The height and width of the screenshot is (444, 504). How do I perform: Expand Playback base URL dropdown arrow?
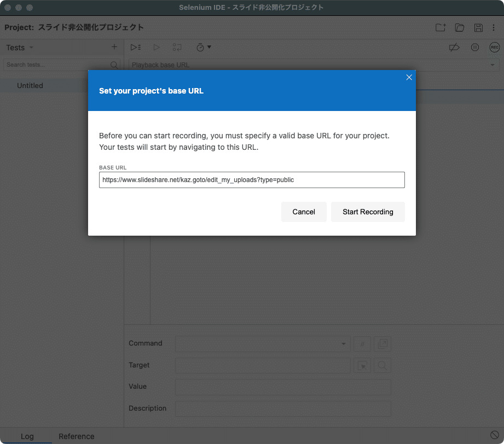(x=493, y=65)
